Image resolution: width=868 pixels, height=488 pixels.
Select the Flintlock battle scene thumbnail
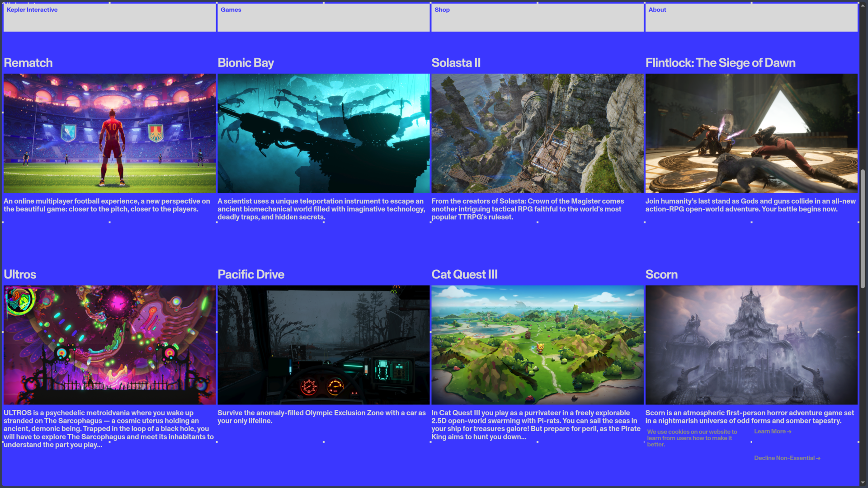coord(751,133)
